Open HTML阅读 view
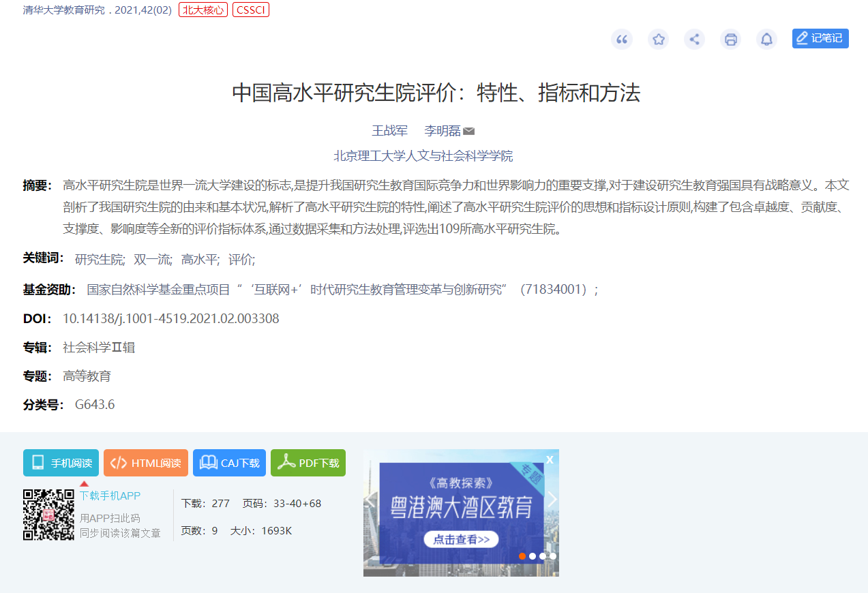 146,463
